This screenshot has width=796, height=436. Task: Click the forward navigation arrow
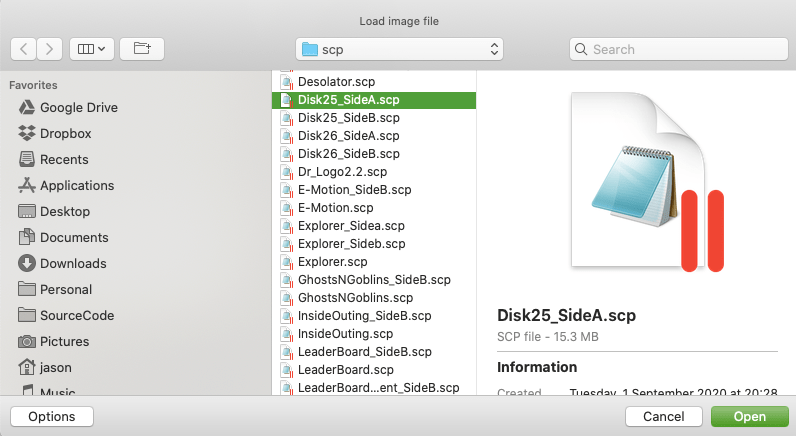(x=51, y=48)
